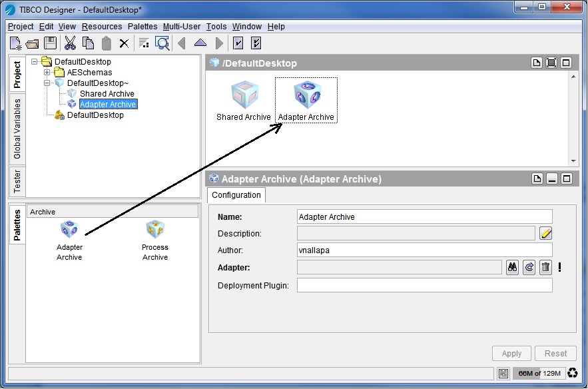This screenshot has height=389, width=588.
Task: Click in the Name input field
Action: point(424,217)
